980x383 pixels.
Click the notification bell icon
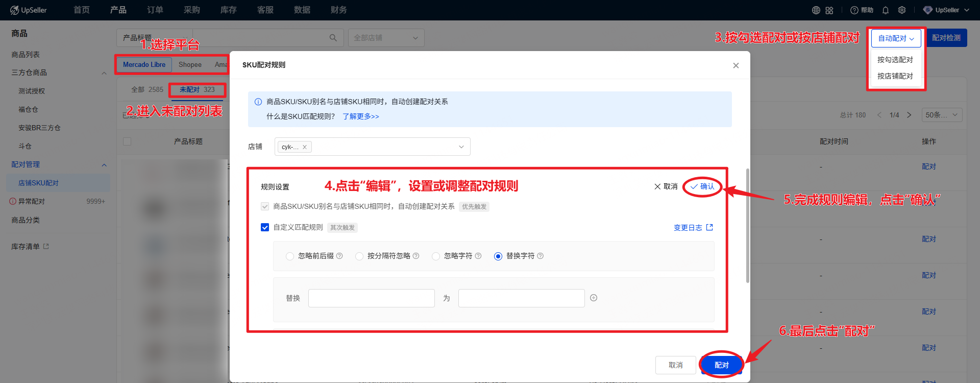coord(886,10)
